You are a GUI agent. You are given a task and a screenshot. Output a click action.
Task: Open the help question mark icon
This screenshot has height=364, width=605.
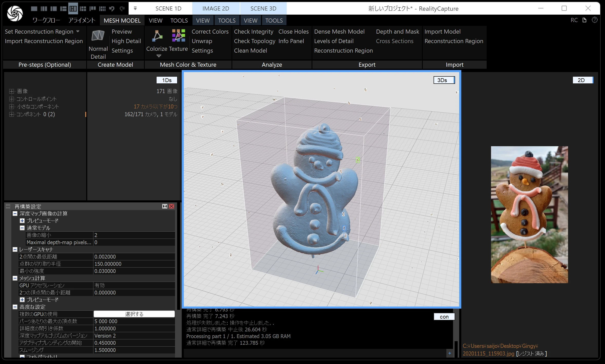tap(594, 20)
